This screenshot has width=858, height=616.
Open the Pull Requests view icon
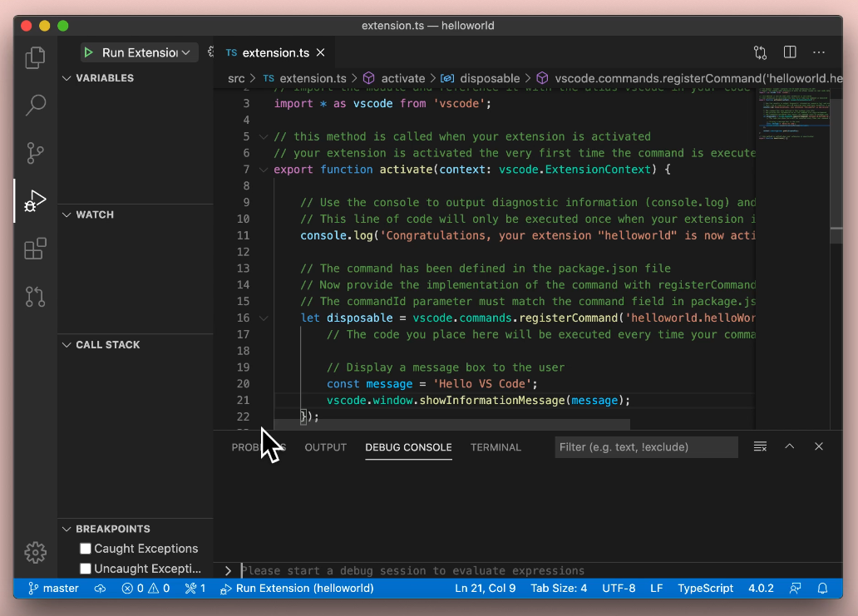[35, 297]
